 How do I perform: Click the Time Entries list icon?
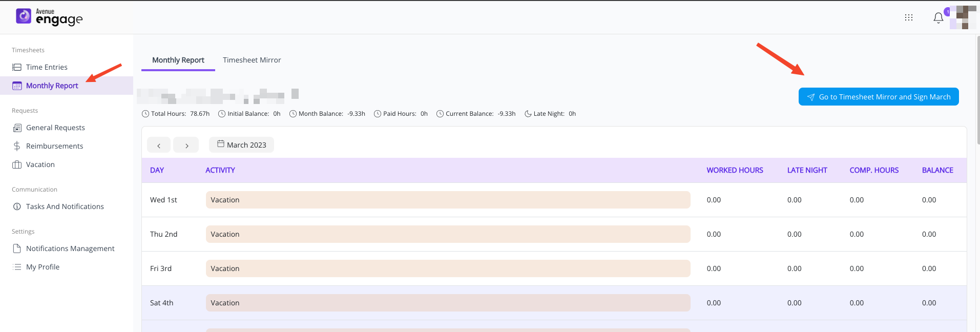pyautogui.click(x=17, y=67)
